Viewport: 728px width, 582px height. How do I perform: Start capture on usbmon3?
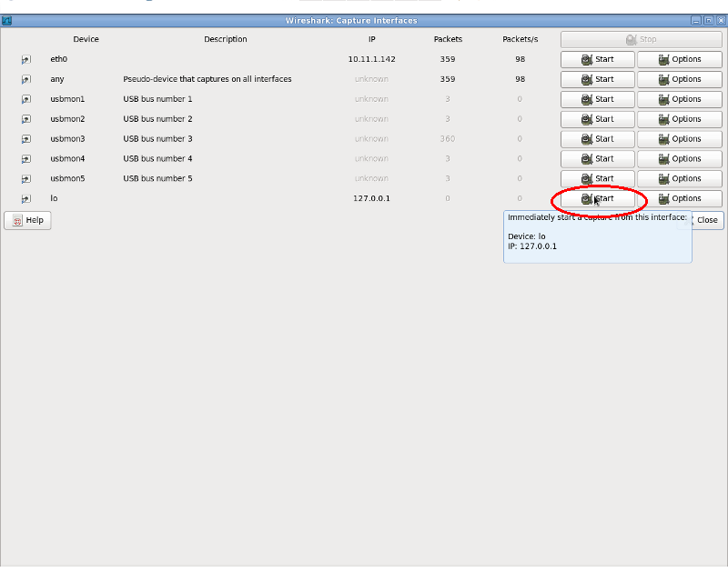click(597, 139)
